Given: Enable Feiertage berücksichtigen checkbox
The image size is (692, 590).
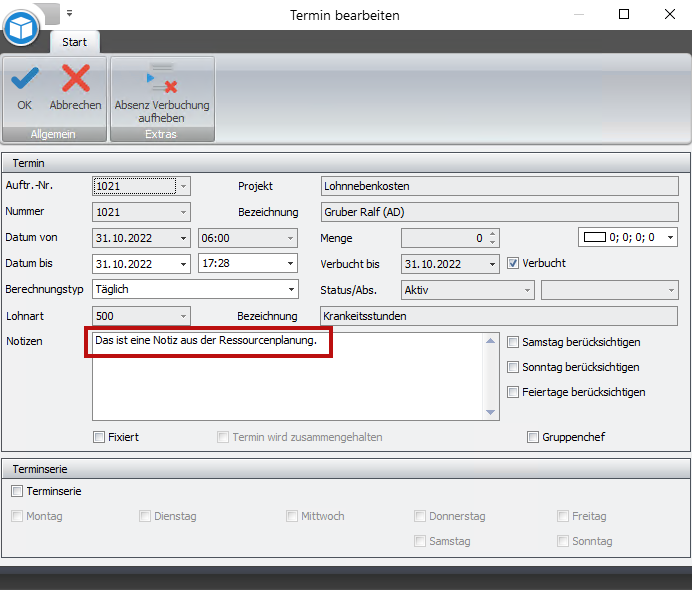Looking at the screenshot, I should pyautogui.click(x=512, y=392).
